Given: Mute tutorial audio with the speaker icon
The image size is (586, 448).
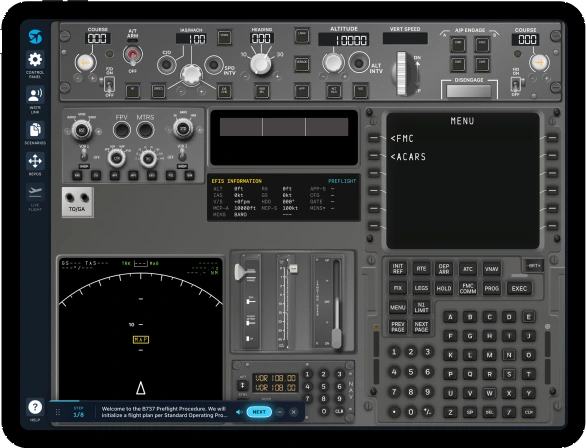Looking at the screenshot, I should point(239,412).
